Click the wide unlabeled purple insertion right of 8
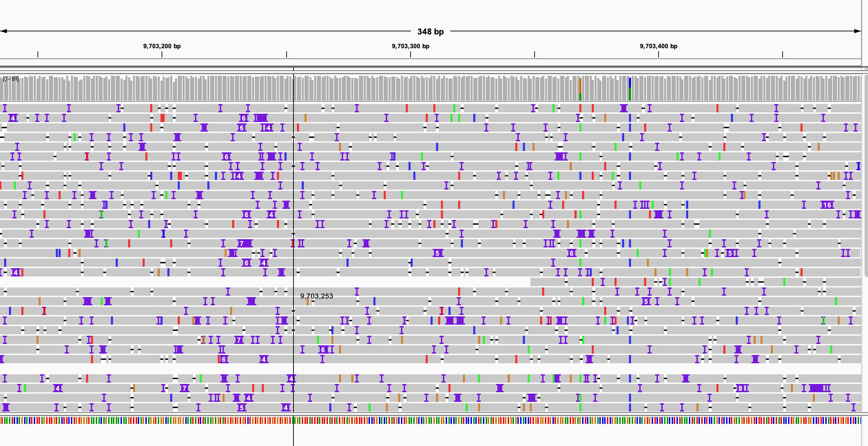868x446 pixels. tap(816, 388)
